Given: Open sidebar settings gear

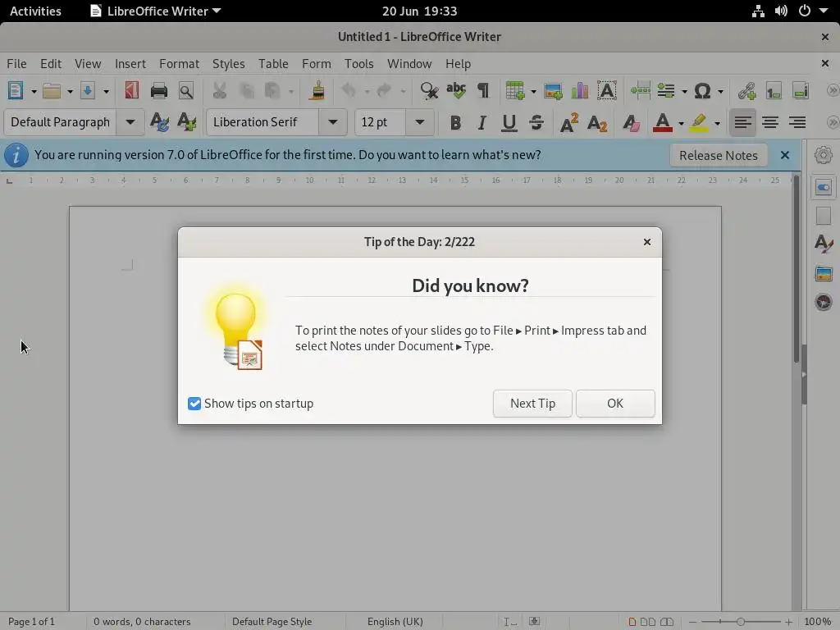Looking at the screenshot, I should pyautogui.click(x=824, y=155).
